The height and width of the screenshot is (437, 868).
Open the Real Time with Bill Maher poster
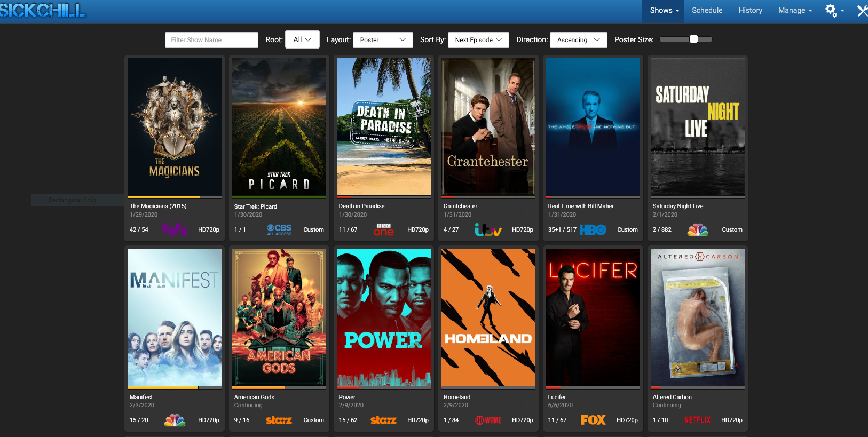(x=593, y=127)
